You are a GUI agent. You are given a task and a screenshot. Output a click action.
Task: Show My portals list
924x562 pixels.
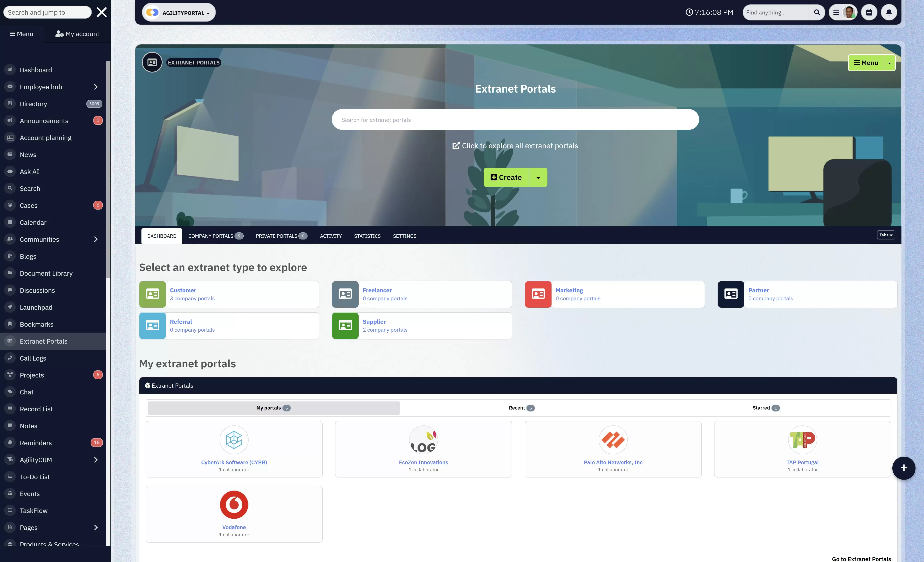(273, 408)
